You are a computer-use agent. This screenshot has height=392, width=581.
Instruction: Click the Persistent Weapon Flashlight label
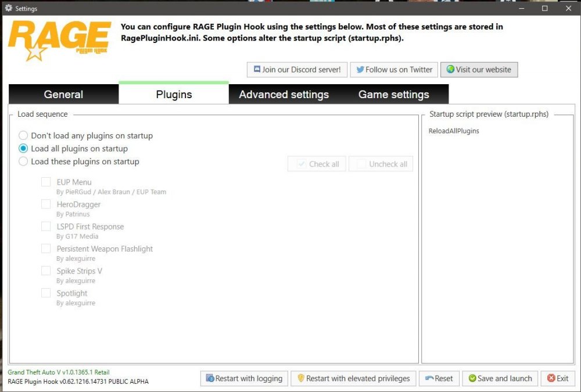(105, 249)
